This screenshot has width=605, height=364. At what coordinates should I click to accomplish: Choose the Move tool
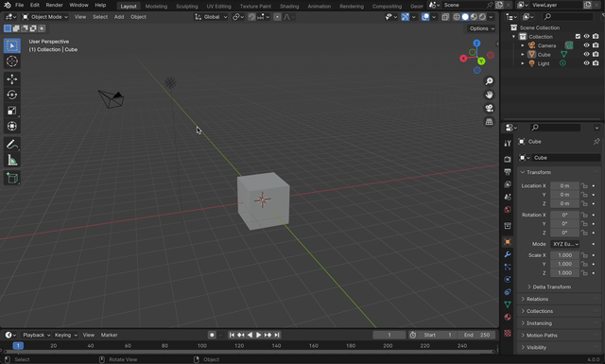(x=12, y=79)
